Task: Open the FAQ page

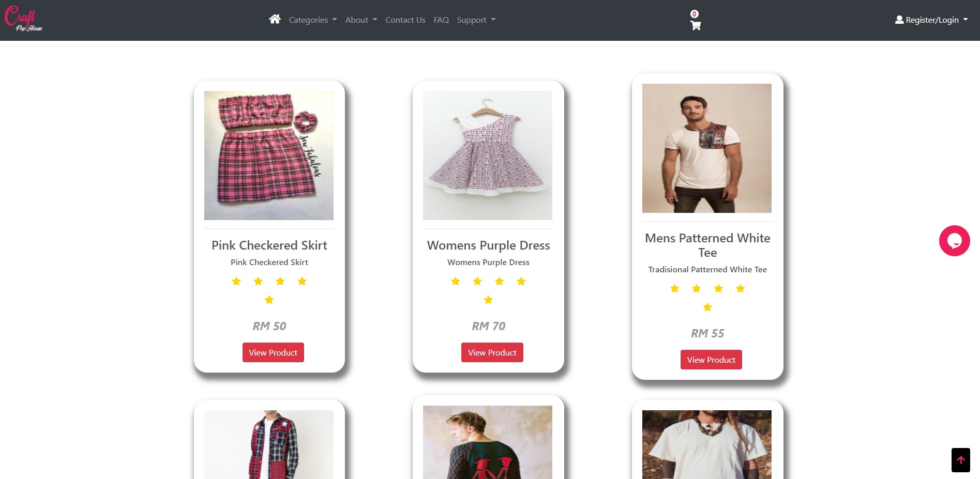Action: coord(441,20)
